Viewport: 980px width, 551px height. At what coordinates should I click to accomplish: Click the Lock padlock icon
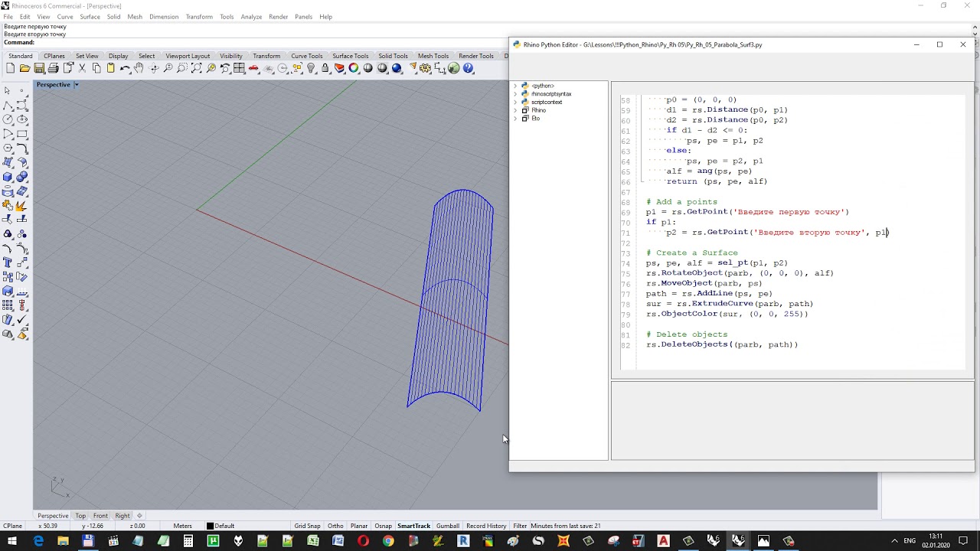(325, 68)
